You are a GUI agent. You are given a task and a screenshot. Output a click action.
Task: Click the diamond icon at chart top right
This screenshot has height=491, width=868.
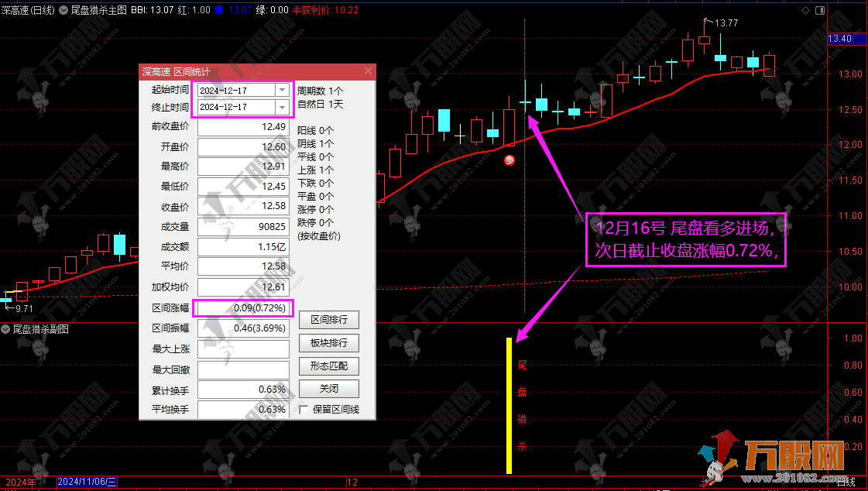805,11
